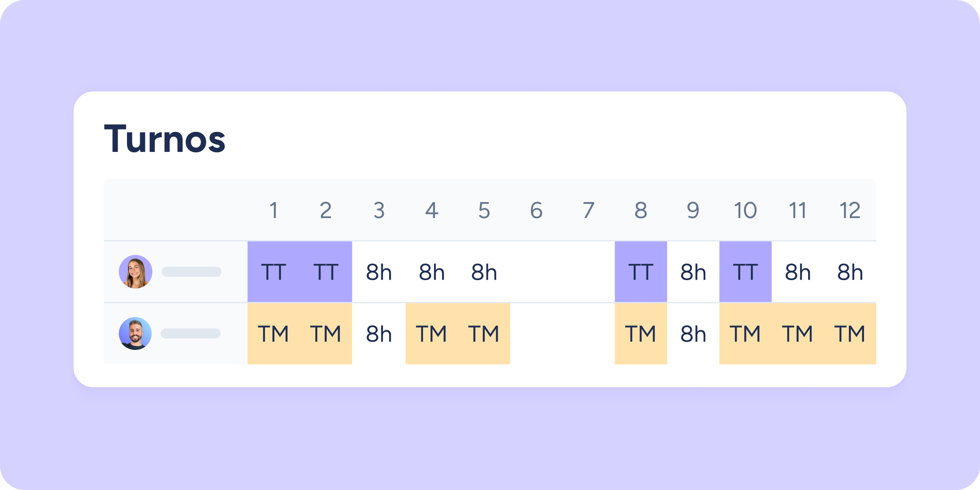Open man's 8h shift on day 9
This screenshot has width=980, height=490.
(x=693, y=334)
